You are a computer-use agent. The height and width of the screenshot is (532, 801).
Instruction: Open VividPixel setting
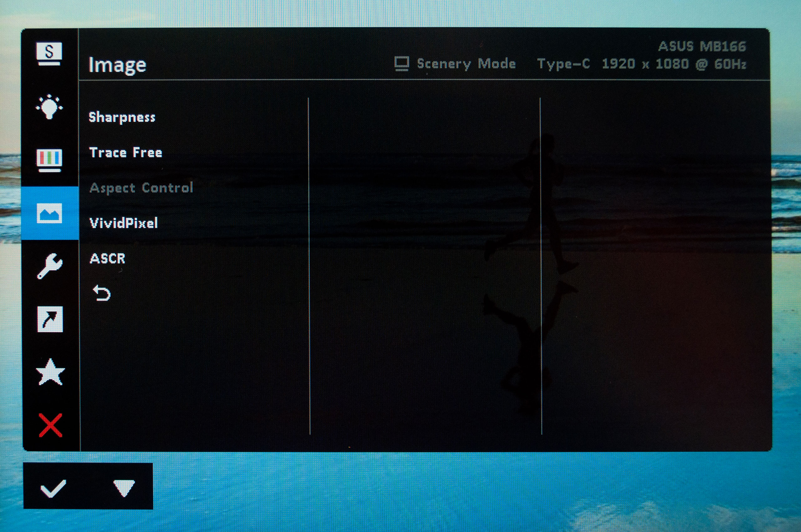click(124, 223)
